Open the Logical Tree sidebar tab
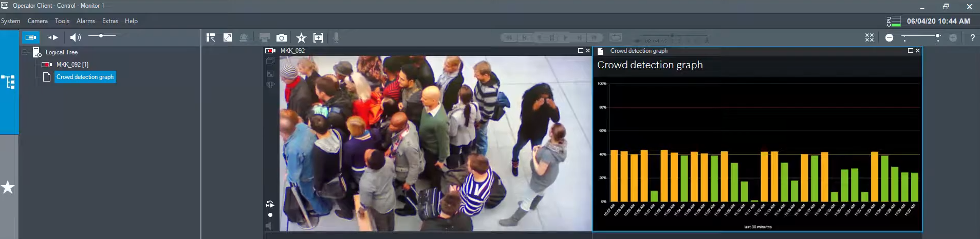Image resolution: width=980 pixels, height=239 pixels. coord(8,82)
